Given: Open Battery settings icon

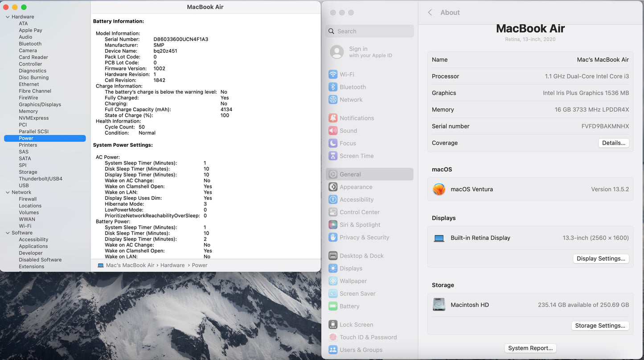Looking at the screenshot, I should [x=333, y=306].
